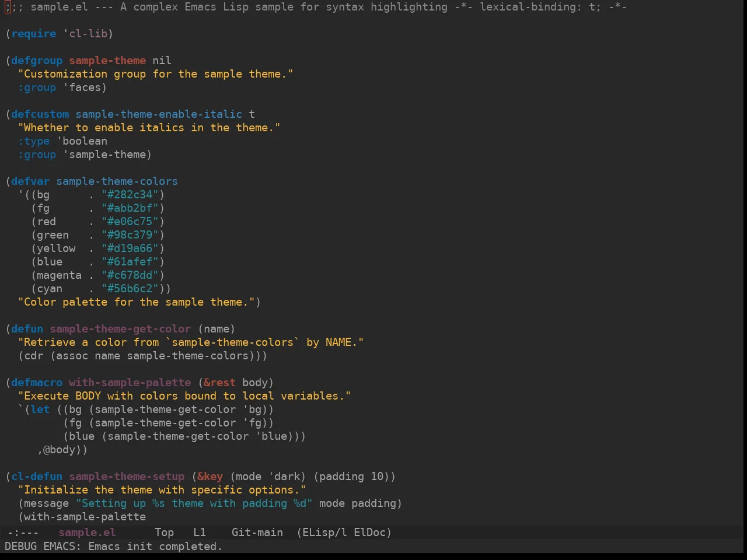Click the L1 line number indicator

pyautogui.click(x=200, y=532)
